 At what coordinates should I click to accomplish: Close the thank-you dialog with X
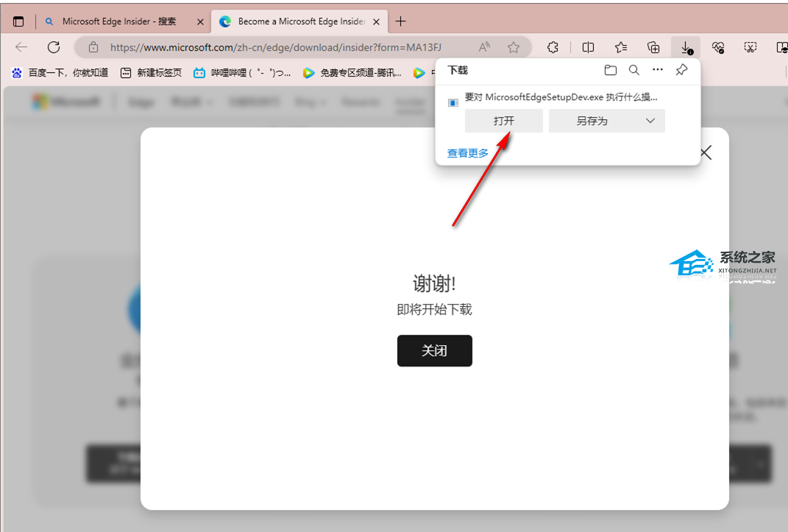coord(706,153)
